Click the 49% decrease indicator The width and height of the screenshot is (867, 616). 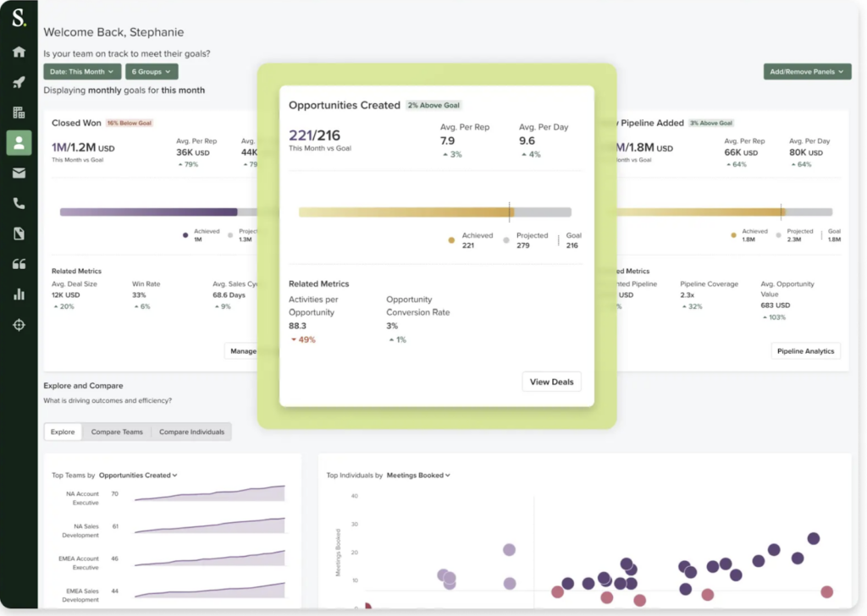click(303, 340)
